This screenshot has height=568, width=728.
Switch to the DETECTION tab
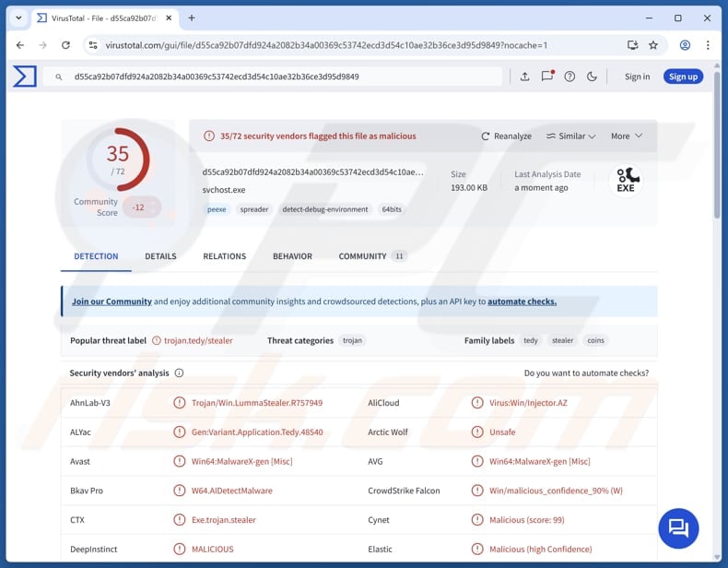[x=96, y=256]
